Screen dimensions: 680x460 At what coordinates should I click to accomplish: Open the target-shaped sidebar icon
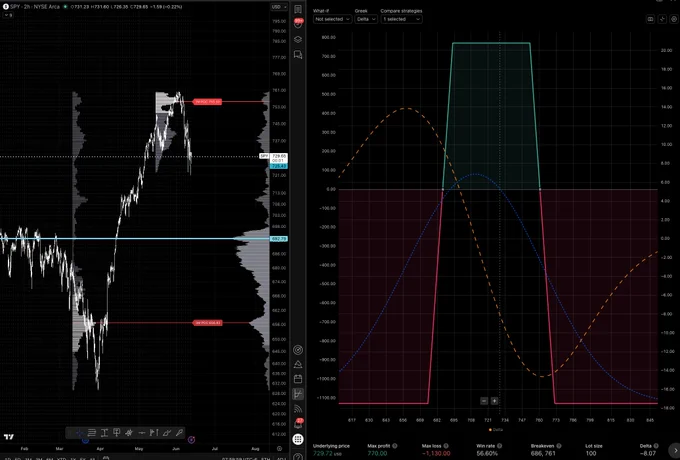point(298,350)
